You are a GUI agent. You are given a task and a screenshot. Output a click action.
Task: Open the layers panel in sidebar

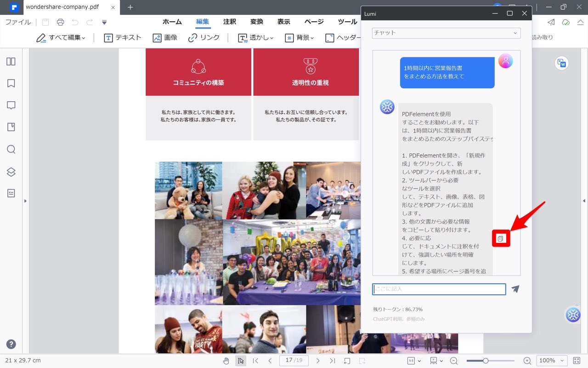(x=11, y=172)
